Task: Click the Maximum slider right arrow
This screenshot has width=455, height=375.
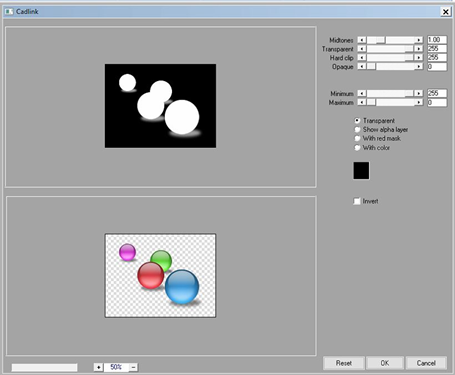Action: [419, 102]
